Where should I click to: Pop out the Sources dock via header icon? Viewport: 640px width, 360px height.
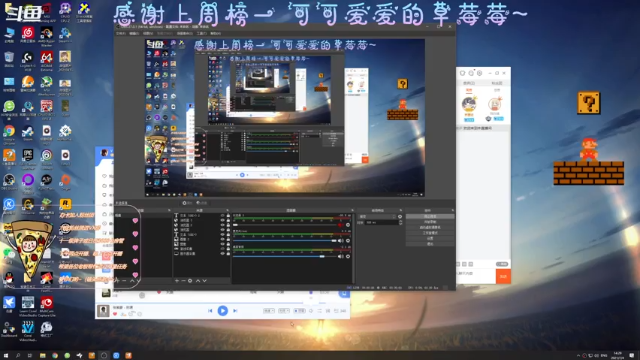(228, 210)
